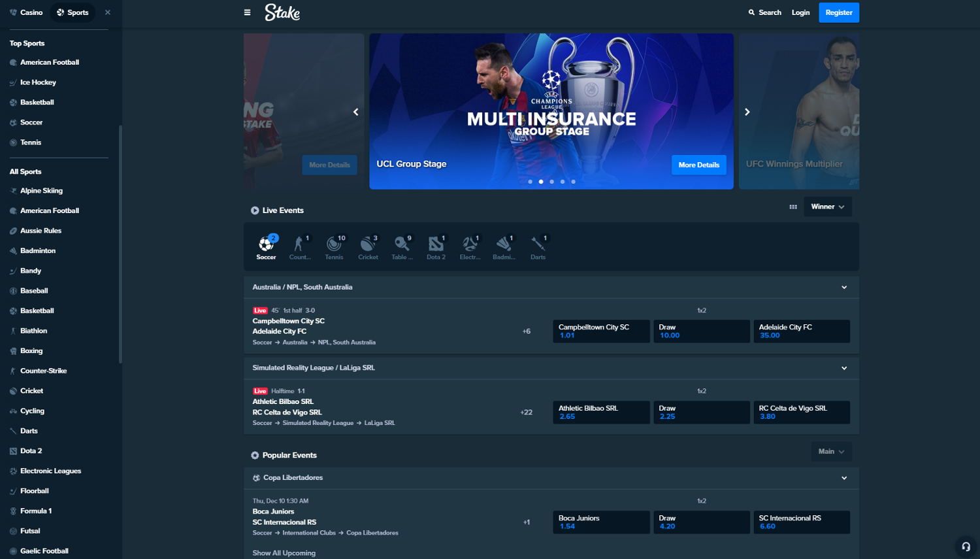Click the grid layout icon beside Winner
The height and width of the screenshot is (559, 980).
click(793, 207)
